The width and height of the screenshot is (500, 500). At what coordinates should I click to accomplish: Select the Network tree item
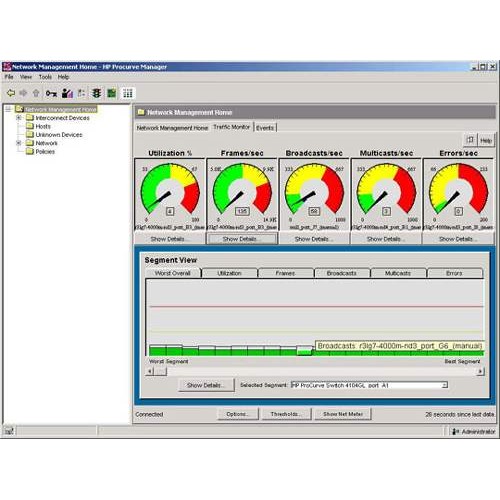(46, 143)
